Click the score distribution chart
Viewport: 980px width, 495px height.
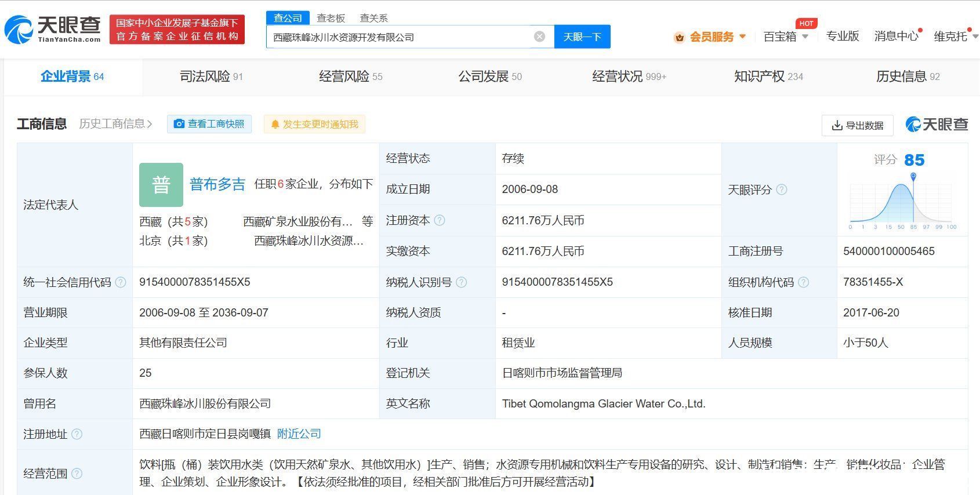pos(902,202)
